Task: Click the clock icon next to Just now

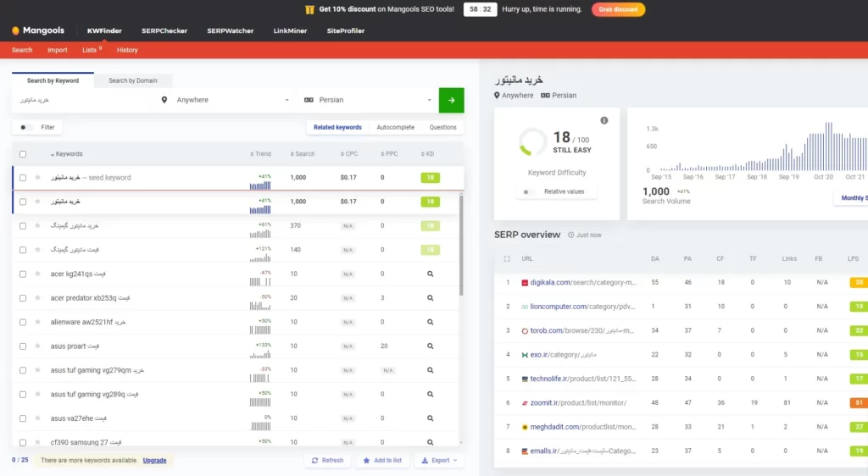Action: (x=570, y=235)
